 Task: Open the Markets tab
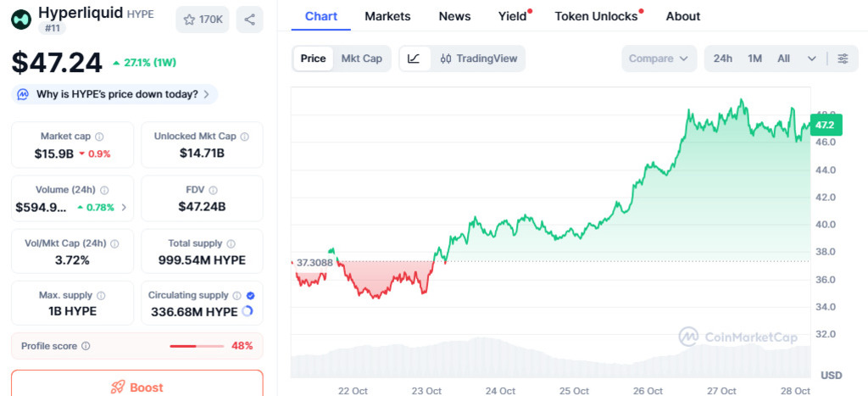387,16
